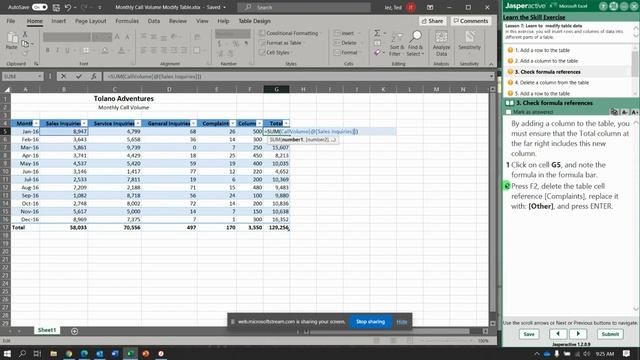
Task: Click Jasperactive decrease font A- icon
Action: 624,112
